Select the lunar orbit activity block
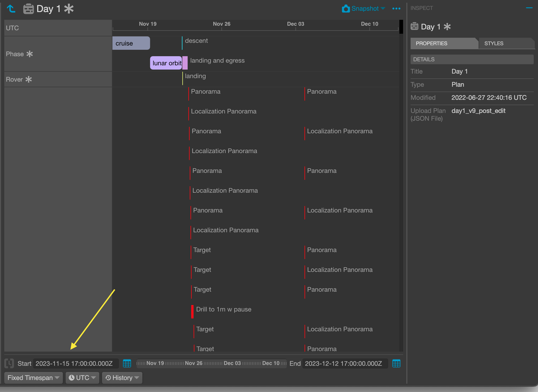 point(166,63)
